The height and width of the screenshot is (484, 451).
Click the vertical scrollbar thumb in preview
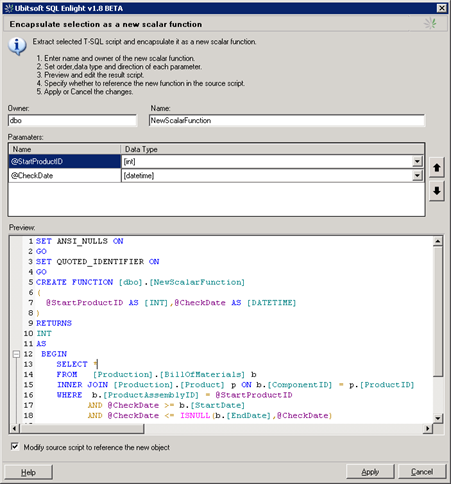point(438,311)
